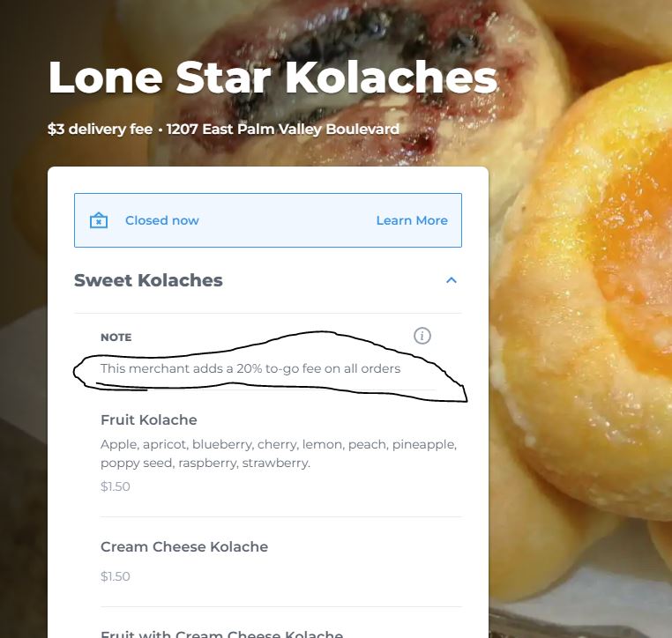The width and height of the screenshot is (672, 638).
Task: Click the Closed now status label
Action: coord(162,220)
